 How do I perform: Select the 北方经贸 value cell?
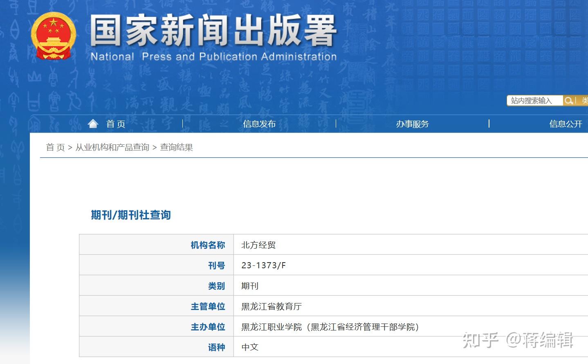coord(411,245)
